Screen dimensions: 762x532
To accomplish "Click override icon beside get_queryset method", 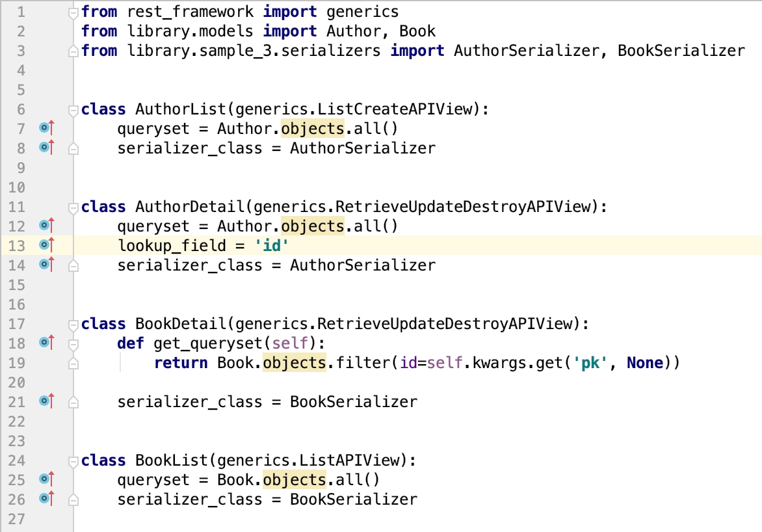I will point(46,343).
